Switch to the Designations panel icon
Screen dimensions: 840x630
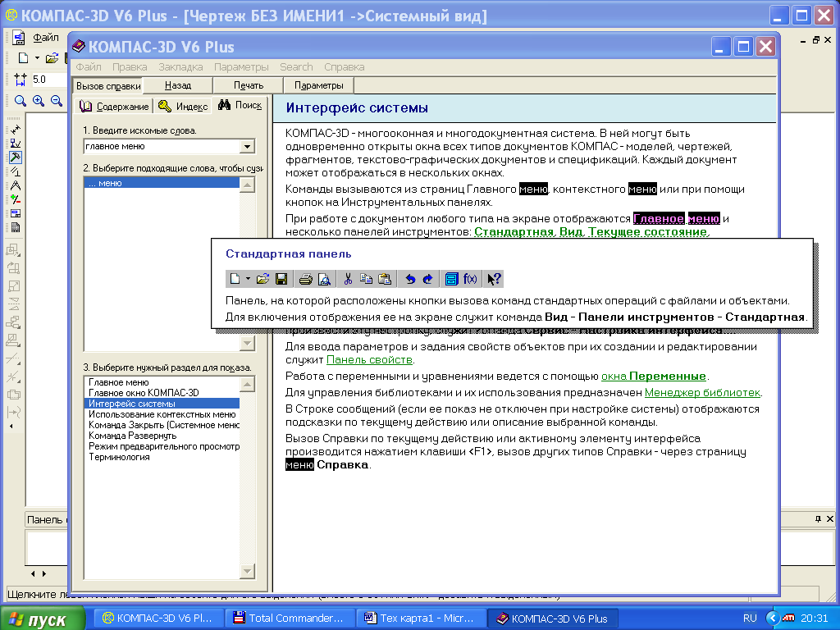click(16, 144)
